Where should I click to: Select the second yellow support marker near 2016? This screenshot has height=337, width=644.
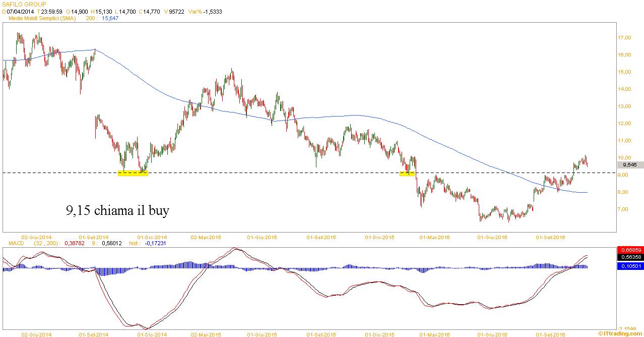406,174
